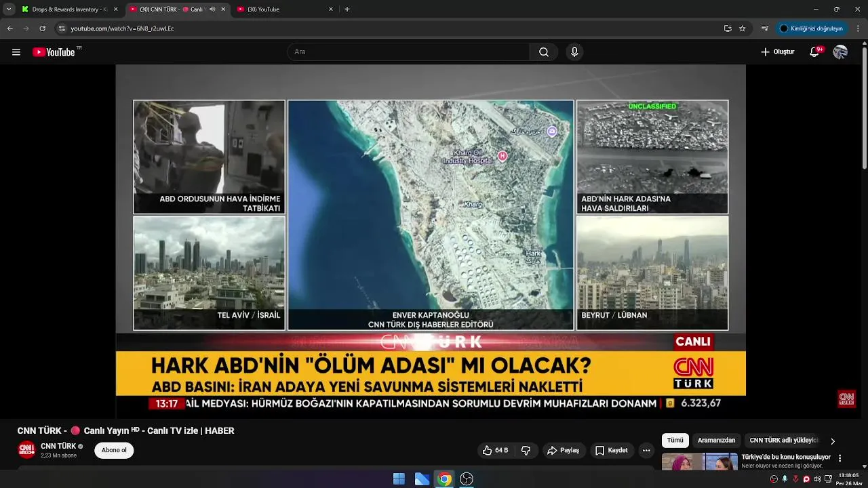The image size is (868, 488).
Task: Open the CNN TÜRK channel avatar
Action: coord(26,450)
